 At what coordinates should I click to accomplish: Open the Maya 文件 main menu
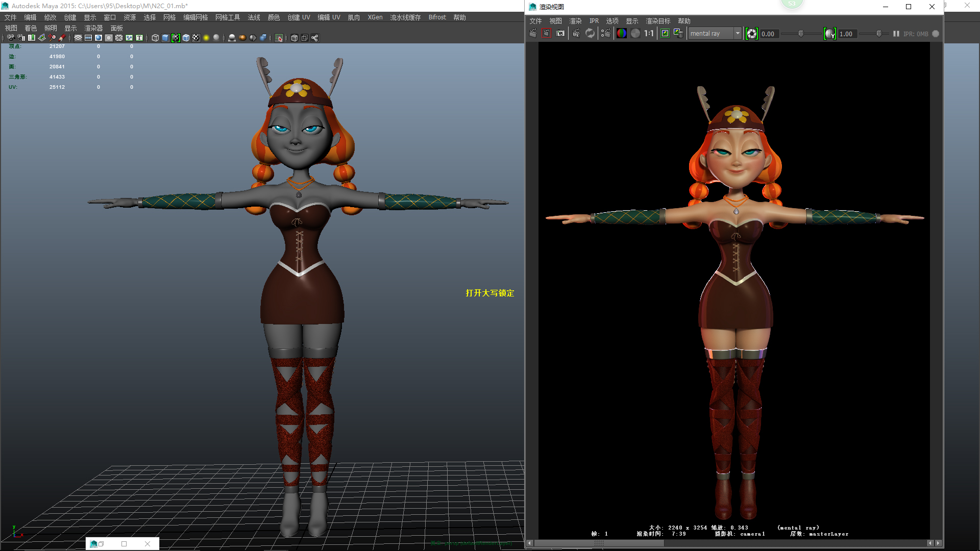10,17
